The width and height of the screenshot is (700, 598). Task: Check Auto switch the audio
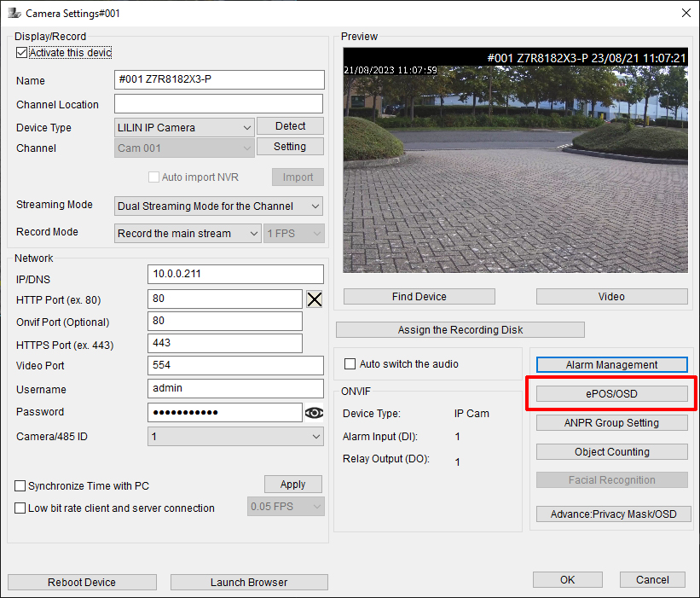click(350, 364)
